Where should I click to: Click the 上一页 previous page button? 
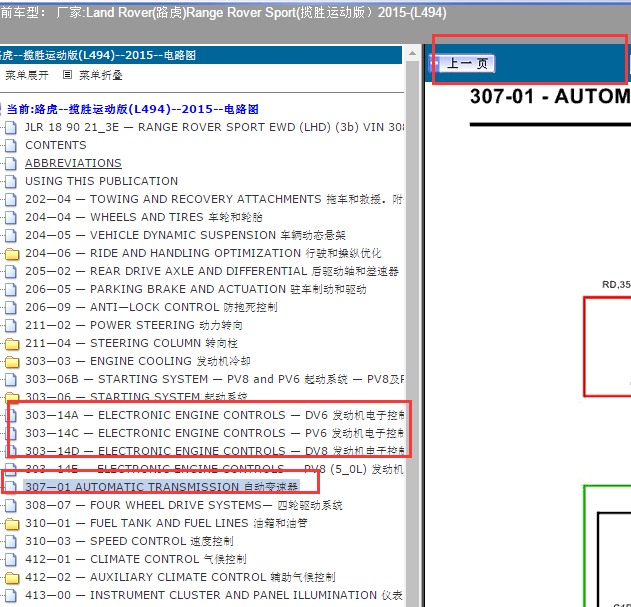[x=462, y=64]
